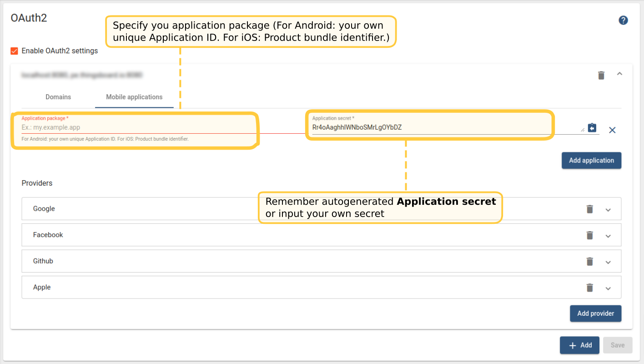
Task: Click the Add application button
Action: pyautogui.click(x=591, y=161)
